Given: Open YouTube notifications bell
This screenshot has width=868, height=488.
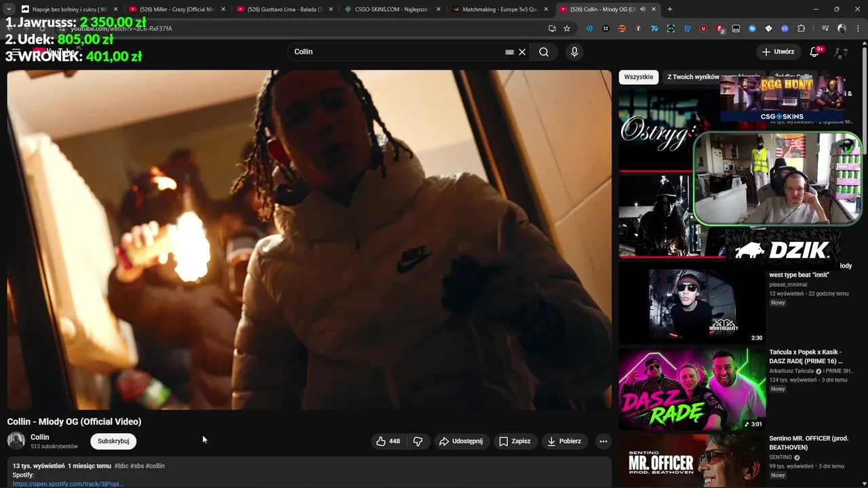Looking at the screenshot, I should (814, 52).
